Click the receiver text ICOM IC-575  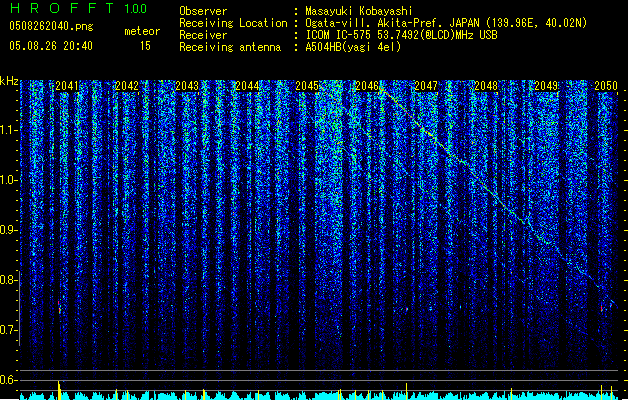click(x=339, y=35)
